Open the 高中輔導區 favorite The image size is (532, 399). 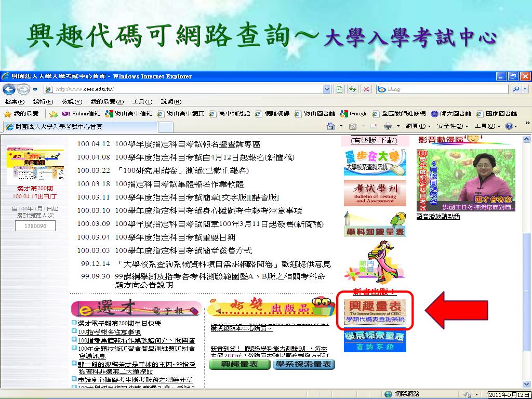tap(230, 114)
